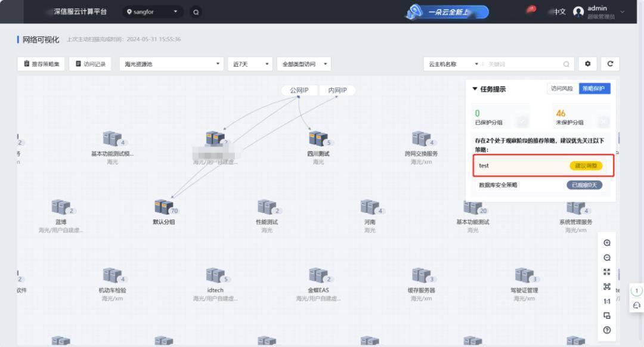This screenshot has width=644, height=347.
Task: Switch to 策略保护 view
Action: pyautogui.click(x=594, y=88)
